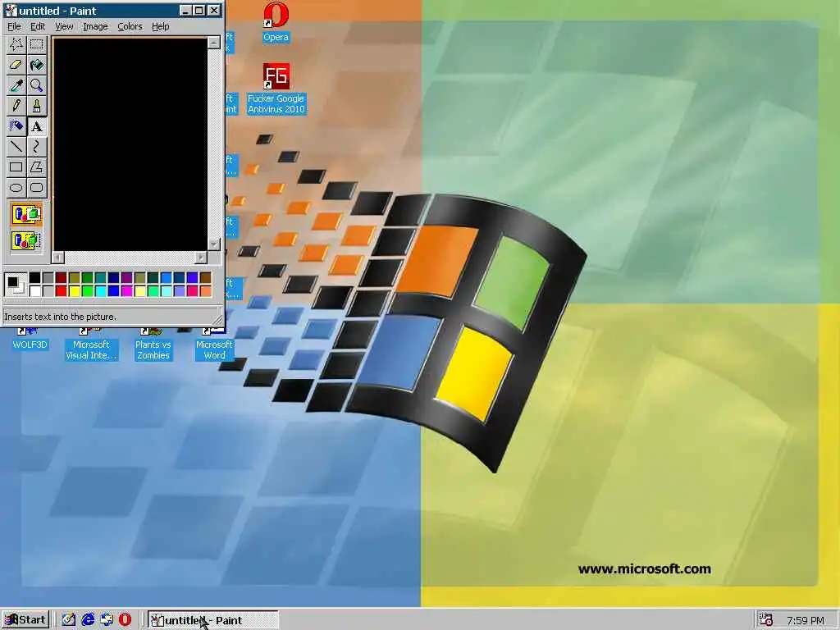Click the third quick launch icon
The image size is (840, 630).
(107, 620)
